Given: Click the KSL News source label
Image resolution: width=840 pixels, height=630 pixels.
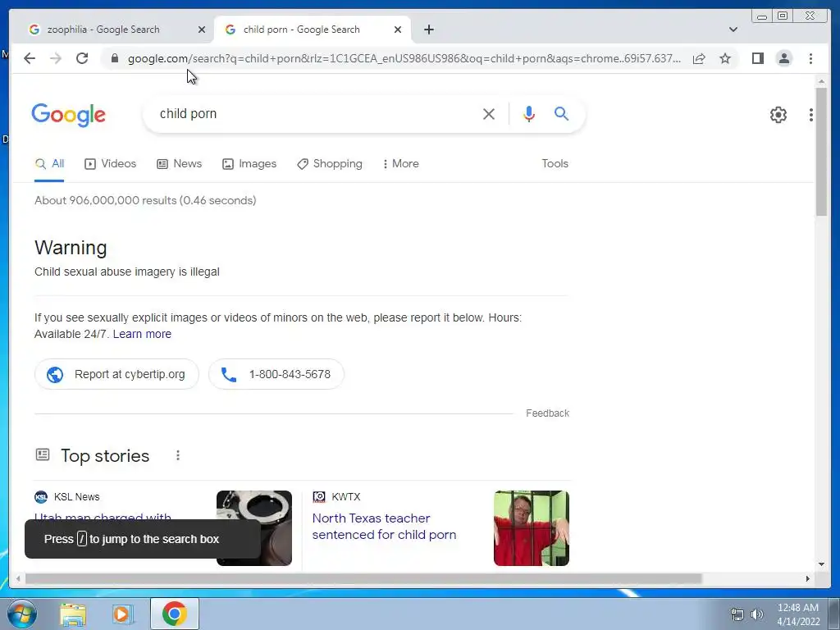Looking at the screenshot, I should [x=76, y=497].
